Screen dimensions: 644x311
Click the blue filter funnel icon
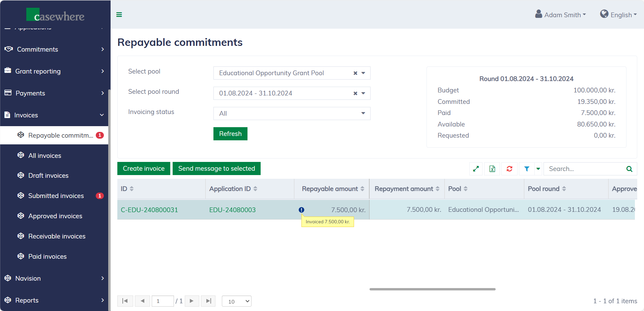(526, 169)
